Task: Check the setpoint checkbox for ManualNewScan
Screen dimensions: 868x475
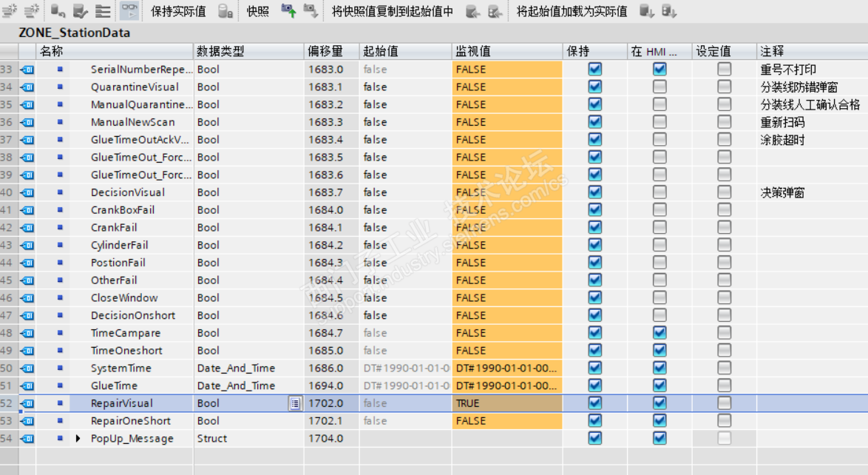Action: 724,122
